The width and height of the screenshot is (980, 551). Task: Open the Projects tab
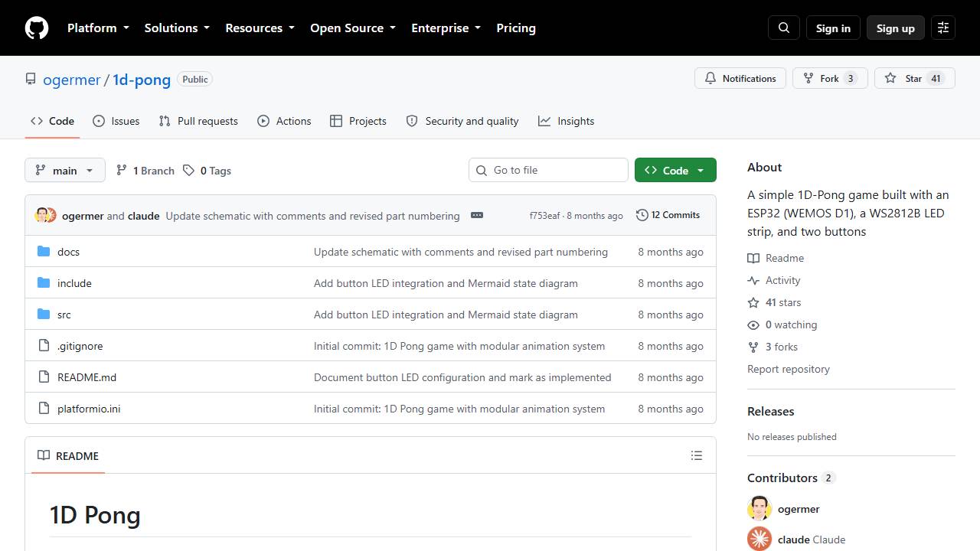pos(358,121)
